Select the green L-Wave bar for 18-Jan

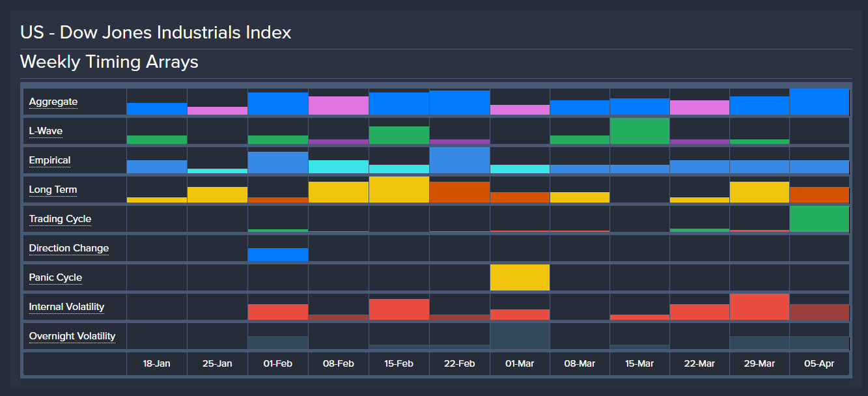[157, 140]
